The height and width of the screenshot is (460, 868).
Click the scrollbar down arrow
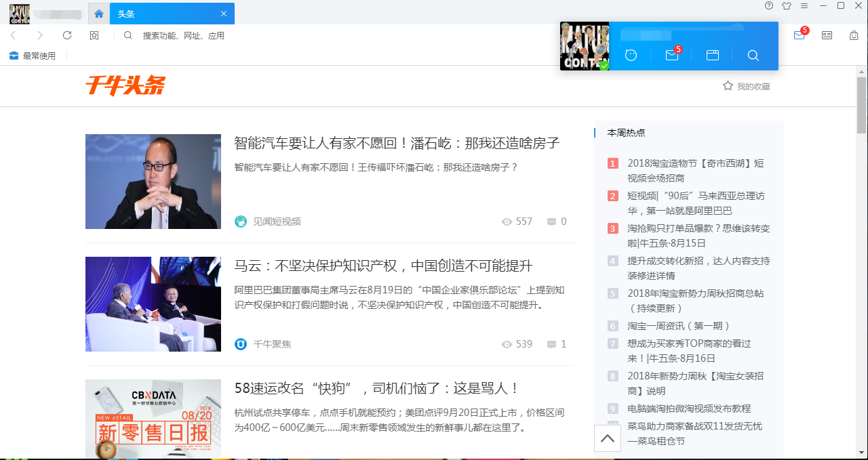(x=861, y=453)
